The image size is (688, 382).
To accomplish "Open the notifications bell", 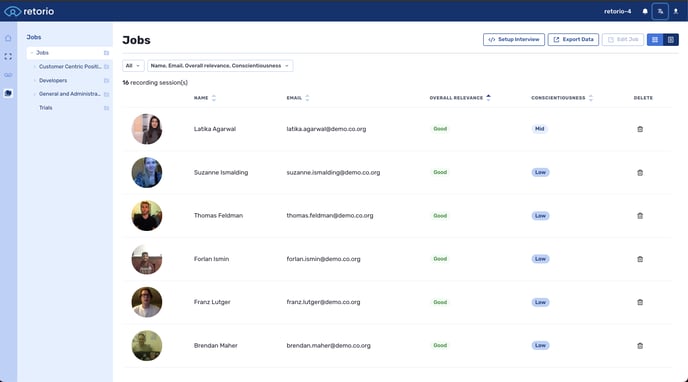I will (645, 11).
